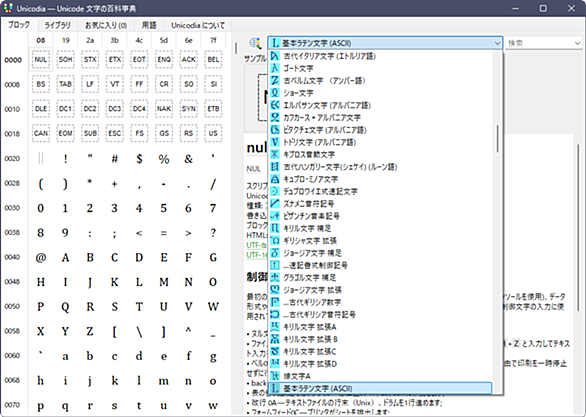Pick the キプロス音節文字 icon entry
Screen dimensions: 586x417
275,154
